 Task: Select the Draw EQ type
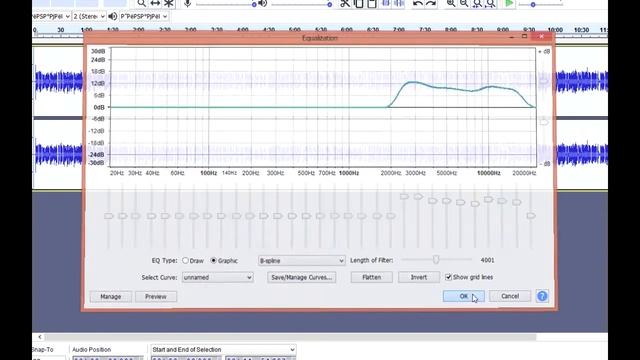click(185, 260)
